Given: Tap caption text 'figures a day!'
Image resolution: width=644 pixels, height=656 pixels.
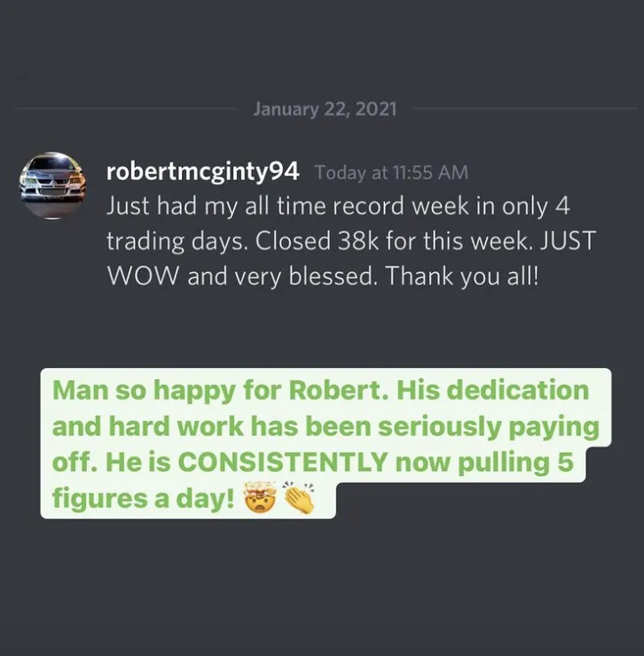Looking at the screenshot, I should pyautogui.click(x=143, y=499).
